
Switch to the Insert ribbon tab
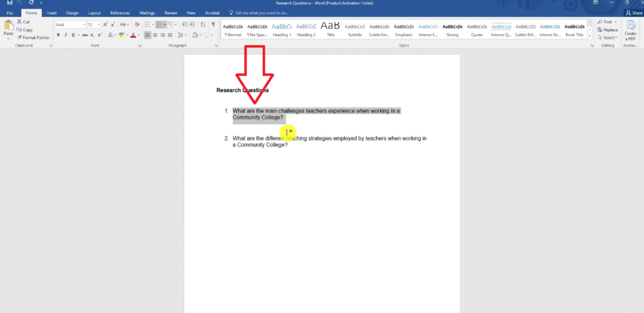[x=52, y=13]
